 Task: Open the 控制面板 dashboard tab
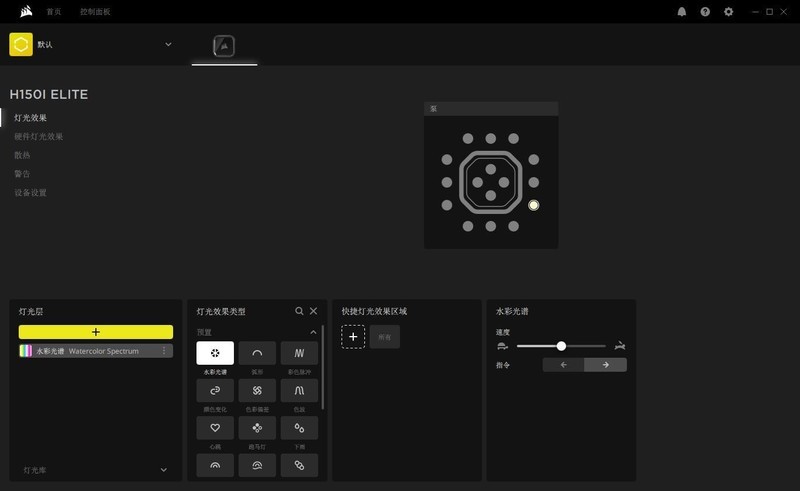coord(95,12)
